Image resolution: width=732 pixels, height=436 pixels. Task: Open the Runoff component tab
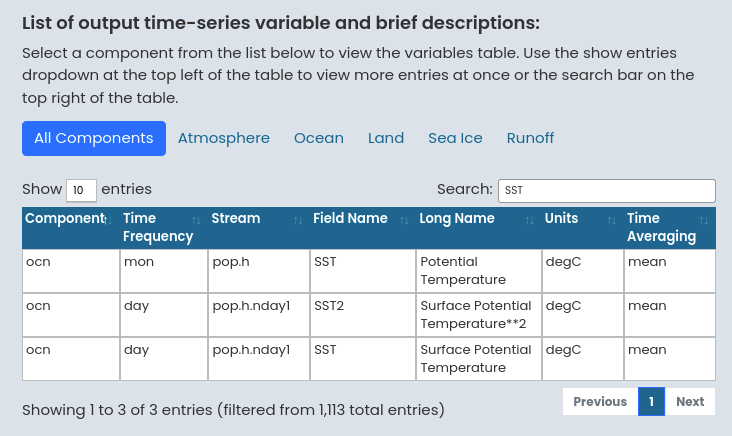tap(530, 138)
